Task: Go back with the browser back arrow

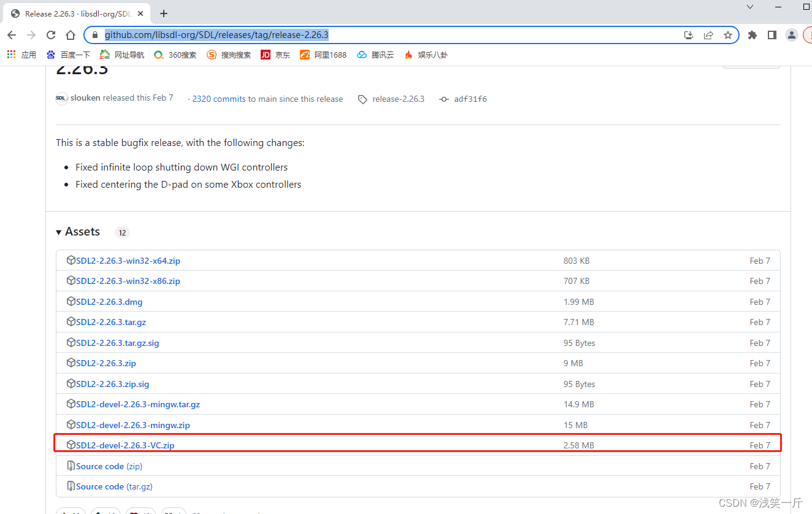Action: [x=12, y=35]
